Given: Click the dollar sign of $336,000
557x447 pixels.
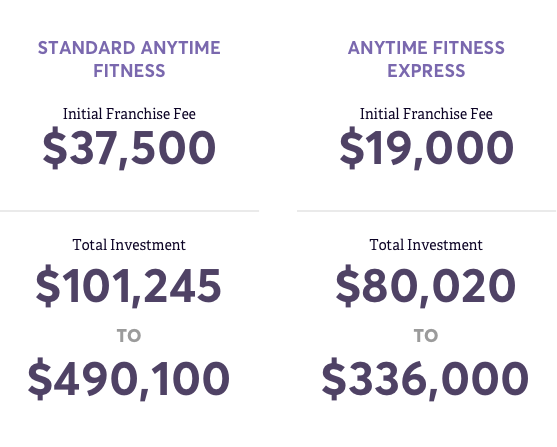Looking at the screenshot, I should pyautogui.click(x=334, y=379).
